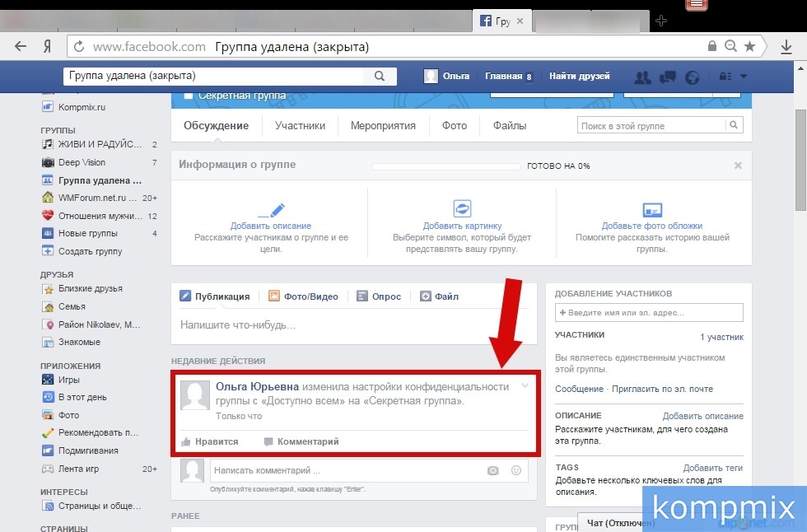This screenshot has height=532, width=807.
Task: Click the search magnifier in top bar
Action: click(379, 76)
